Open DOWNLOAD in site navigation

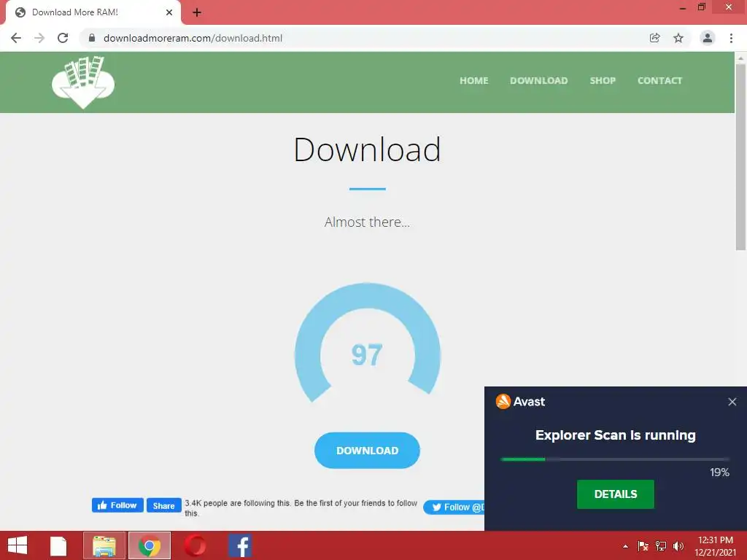539,80
